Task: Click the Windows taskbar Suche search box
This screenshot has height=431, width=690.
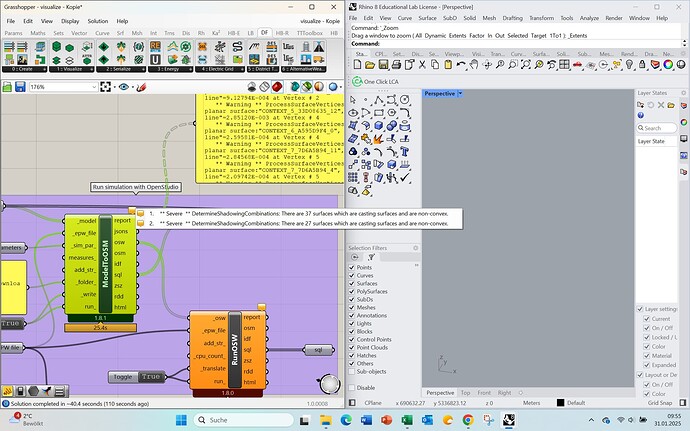Action: point(244,420)
